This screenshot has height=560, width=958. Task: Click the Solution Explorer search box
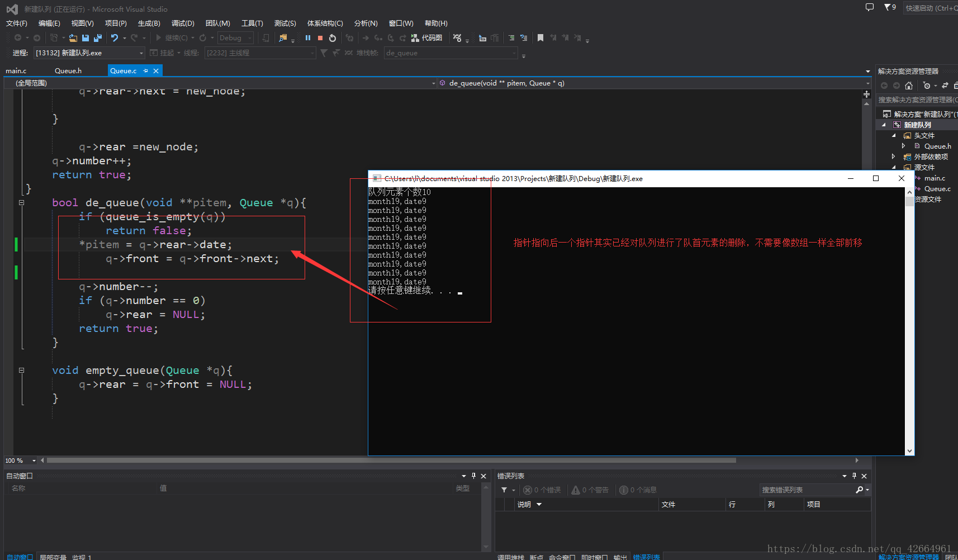point(917,100)
